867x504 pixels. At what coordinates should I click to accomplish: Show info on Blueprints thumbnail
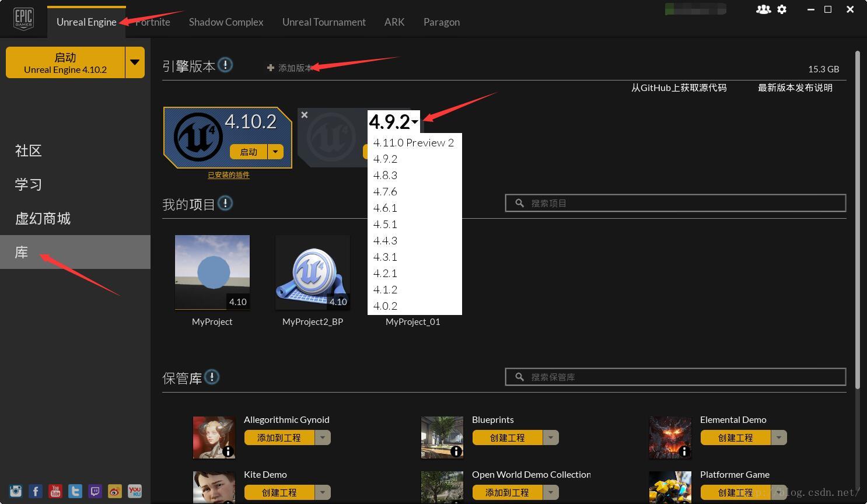tap(456, 452)
